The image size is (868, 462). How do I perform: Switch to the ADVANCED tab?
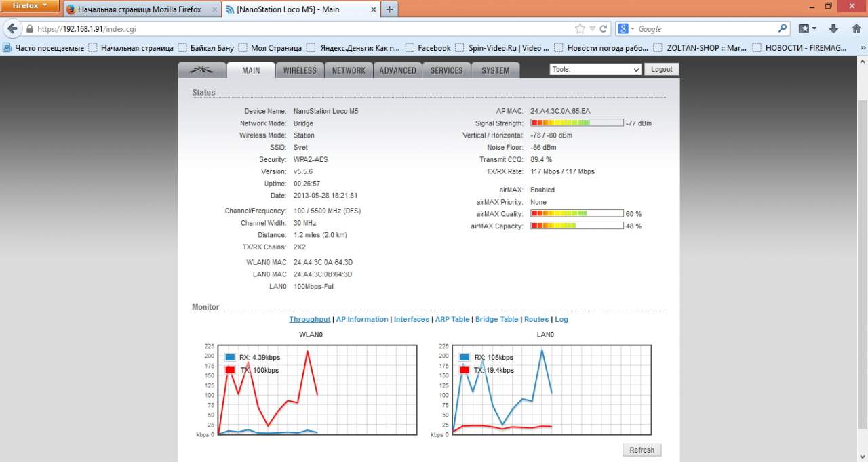397,70
